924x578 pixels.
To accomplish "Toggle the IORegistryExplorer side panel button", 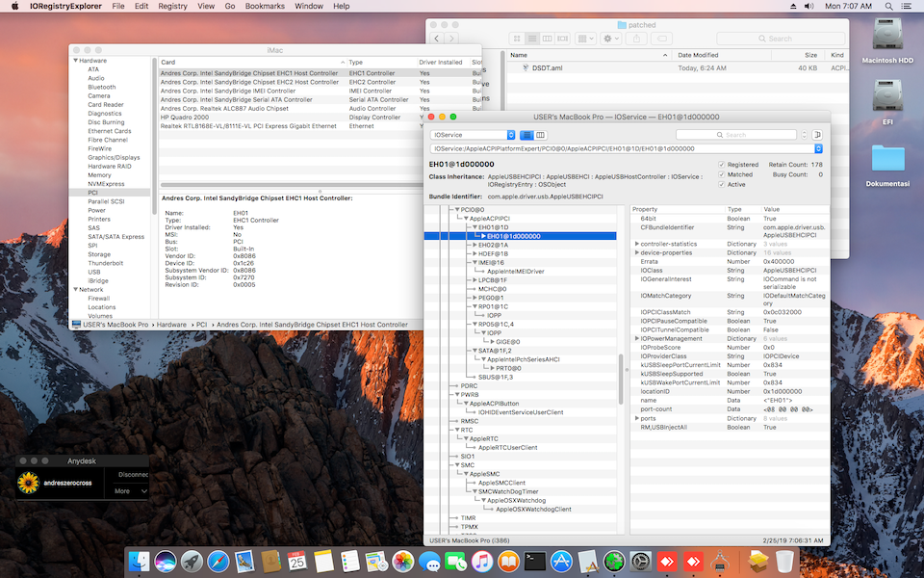I will coord(817,135).
